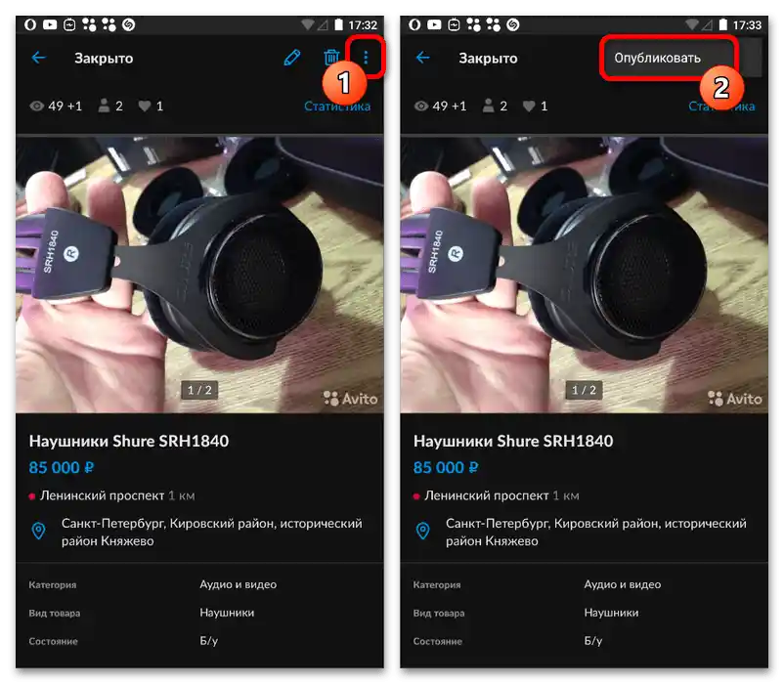Tap the 85 000 ₽ price in left screen
784x684 pixels.
pyautogui.click(x=61, y=468)
